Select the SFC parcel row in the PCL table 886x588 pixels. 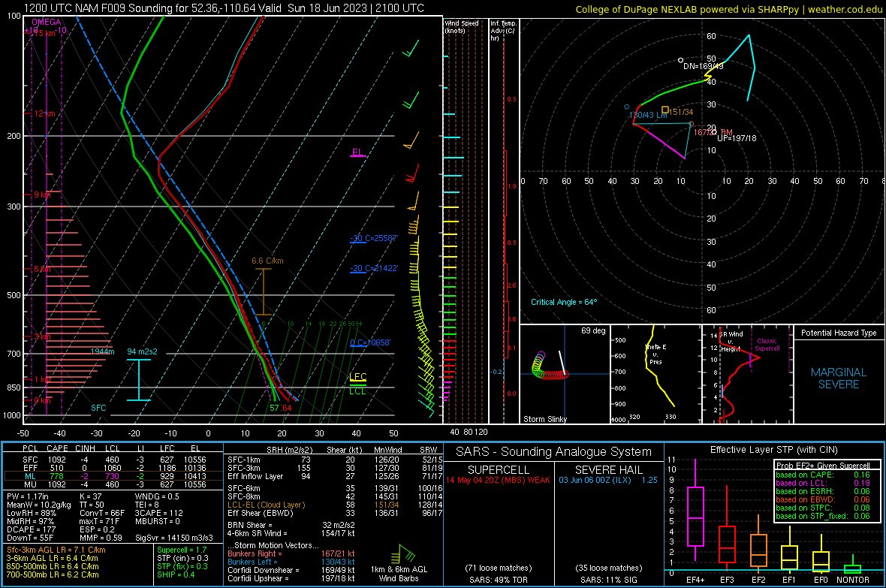[x=113, y=460]
